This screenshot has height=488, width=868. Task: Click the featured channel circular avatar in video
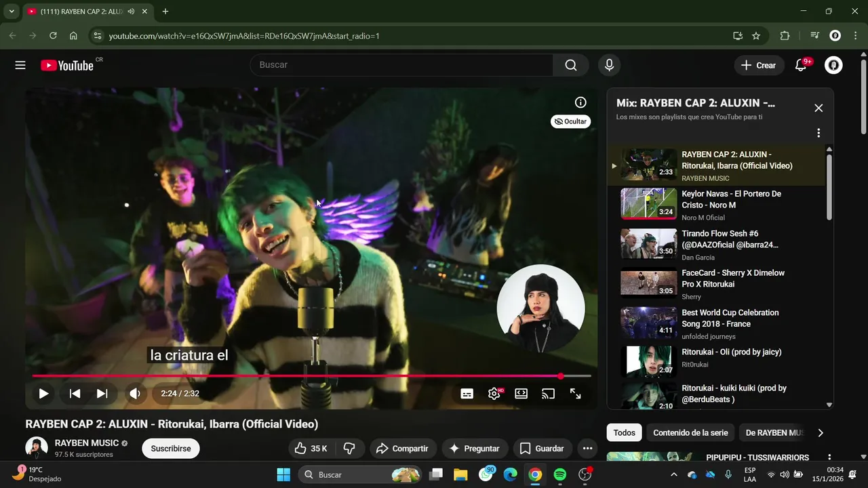(x=540, y=308)
